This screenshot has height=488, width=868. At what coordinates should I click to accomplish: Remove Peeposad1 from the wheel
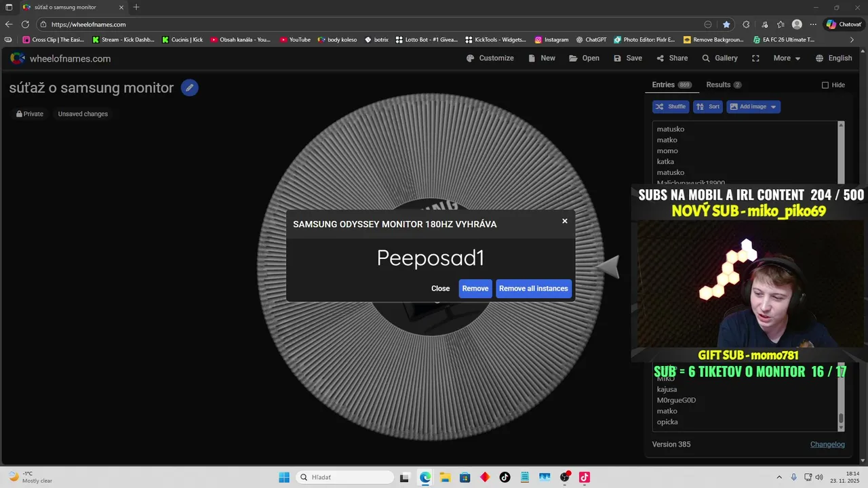(x=475, y=289)
